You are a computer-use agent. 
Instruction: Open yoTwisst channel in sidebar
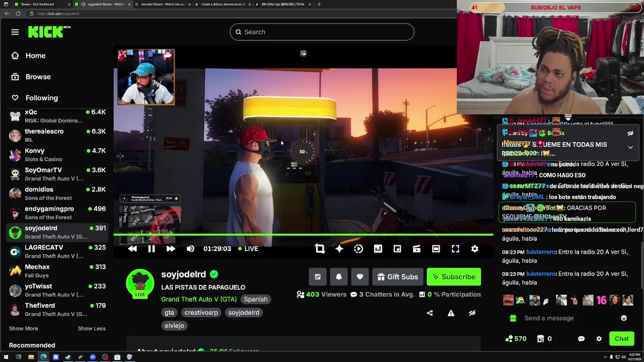(57, 290)
